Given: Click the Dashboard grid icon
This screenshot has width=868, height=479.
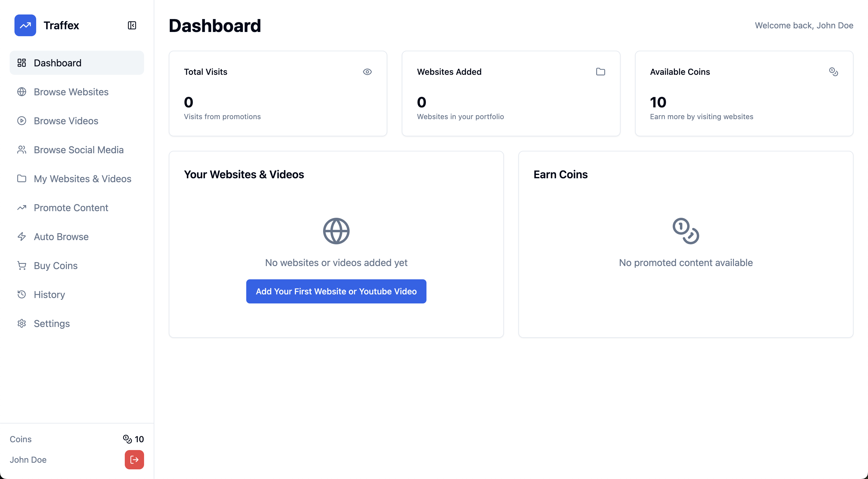Looking at the screenshot, I should (22, 63).
